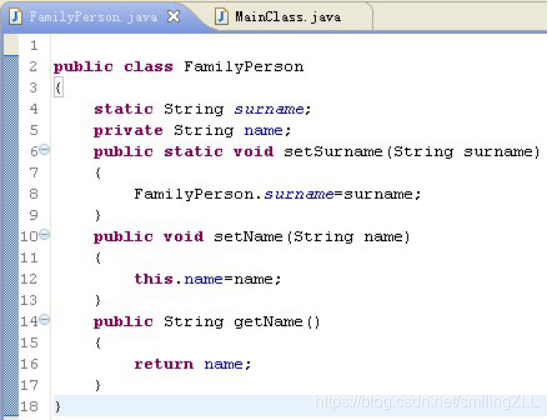This screenshot has width=548, height=420.
Task: Click the Java file icon on MainClass.java tab
Action: (x=222, y=16)
